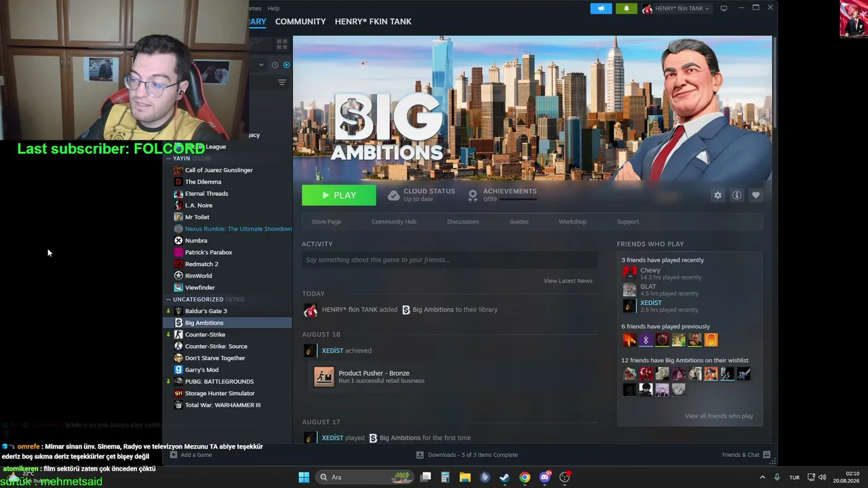Open Task View in the taskbar
The image size is (868, 488).
tap(426, 477)
